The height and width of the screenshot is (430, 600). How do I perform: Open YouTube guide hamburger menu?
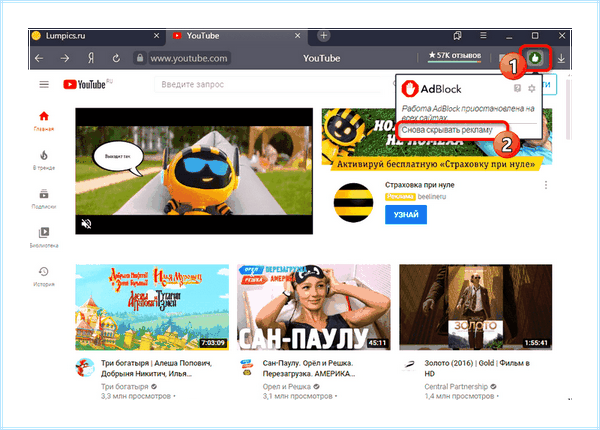[44, 84]
